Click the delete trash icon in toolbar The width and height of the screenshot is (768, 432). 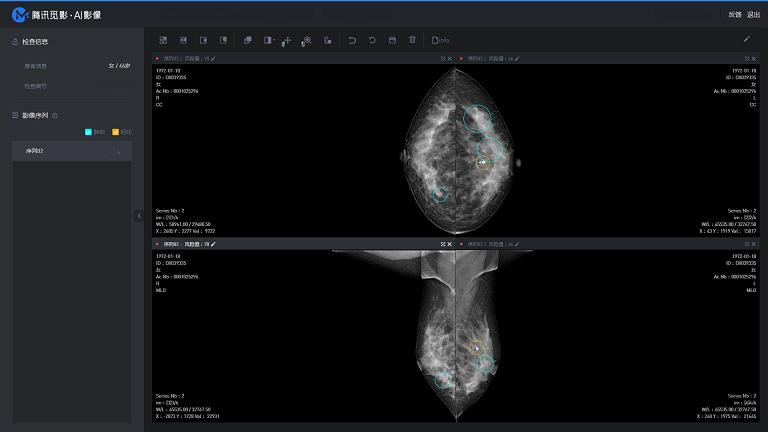click(x=412, y=40)
